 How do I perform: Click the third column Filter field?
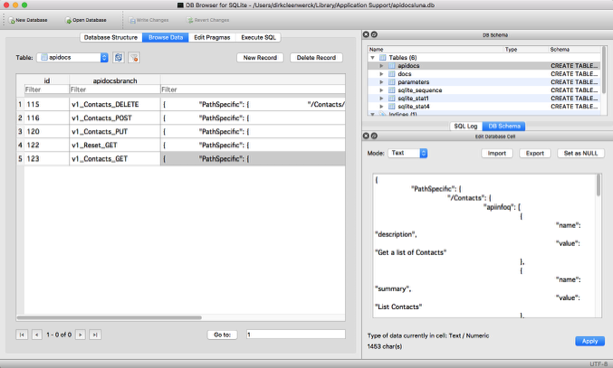click(253, 90)
